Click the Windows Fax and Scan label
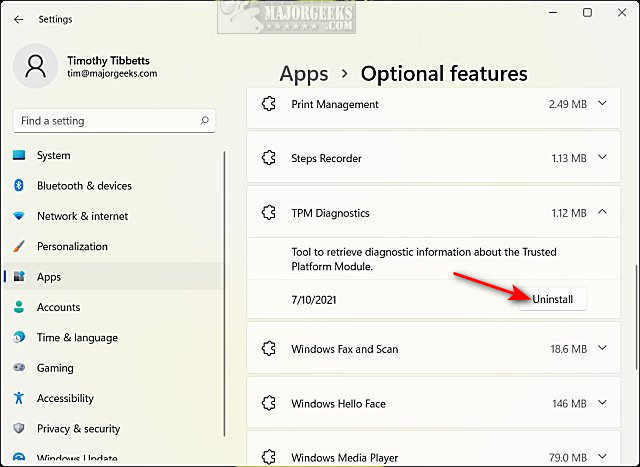Viewport: 640px width, 467px height. [x=344, y=349]
